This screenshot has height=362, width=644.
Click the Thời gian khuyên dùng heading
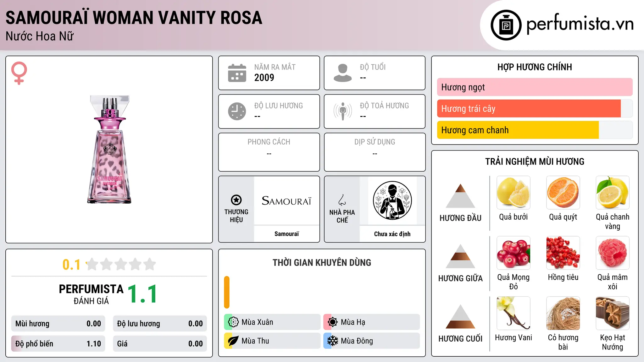click(322, 262)
